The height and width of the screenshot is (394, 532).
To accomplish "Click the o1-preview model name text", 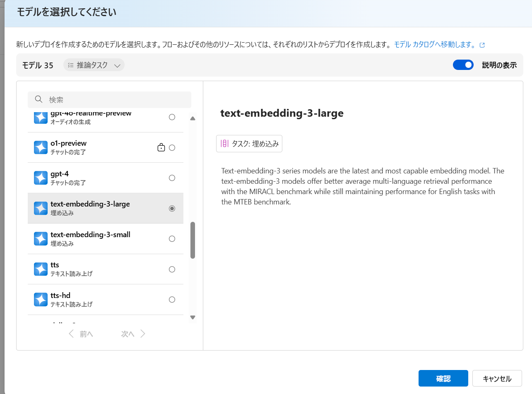I will [68, 143].
